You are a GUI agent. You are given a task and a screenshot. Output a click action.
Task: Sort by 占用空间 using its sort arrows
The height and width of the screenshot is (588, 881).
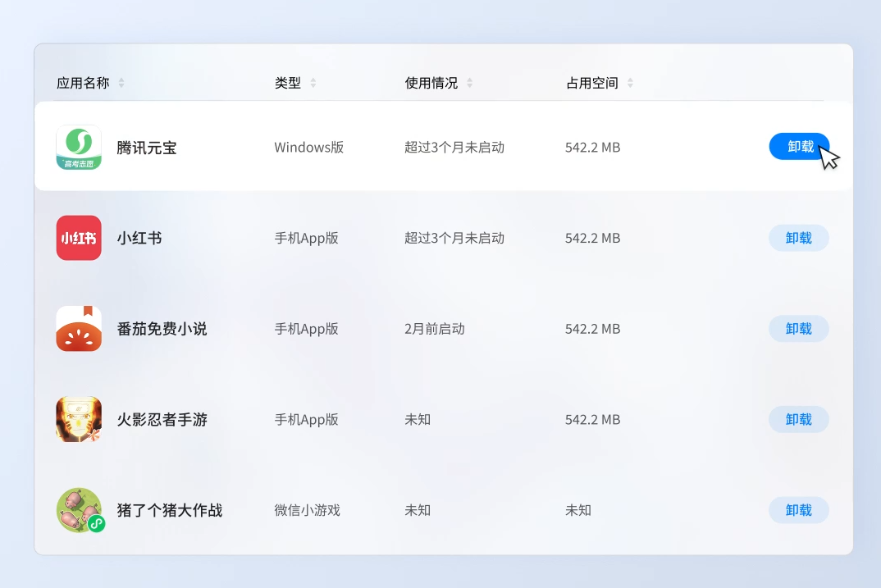pos(630,83)
